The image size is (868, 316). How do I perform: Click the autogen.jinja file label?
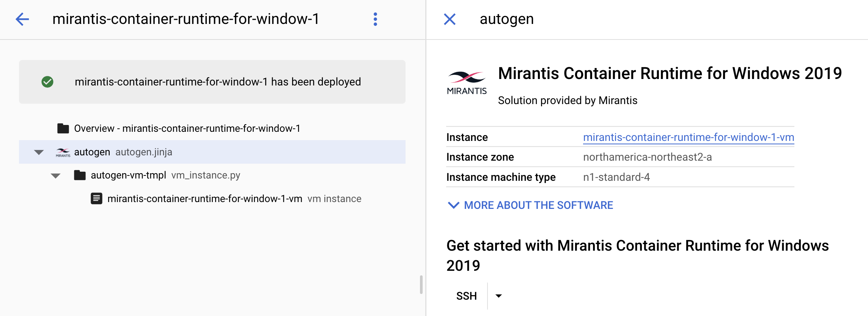[x=144, y=152]
